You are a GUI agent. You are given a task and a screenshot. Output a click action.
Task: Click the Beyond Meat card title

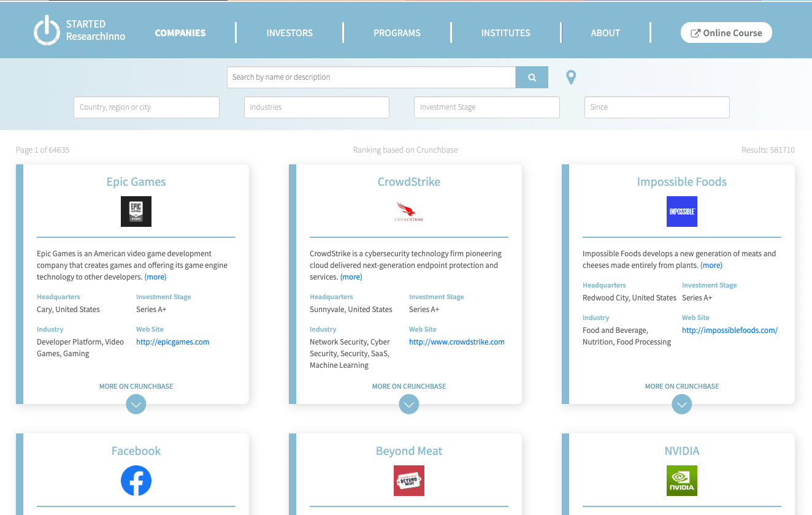click(409, 451)
